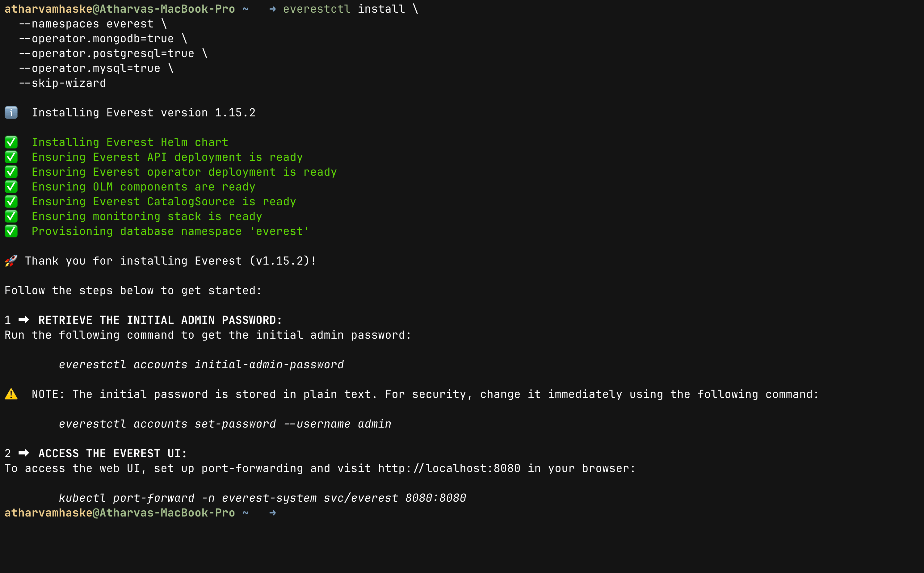Click the everestctl accounts initial-admin-password command
924x573 pixels.
(201, 365)
